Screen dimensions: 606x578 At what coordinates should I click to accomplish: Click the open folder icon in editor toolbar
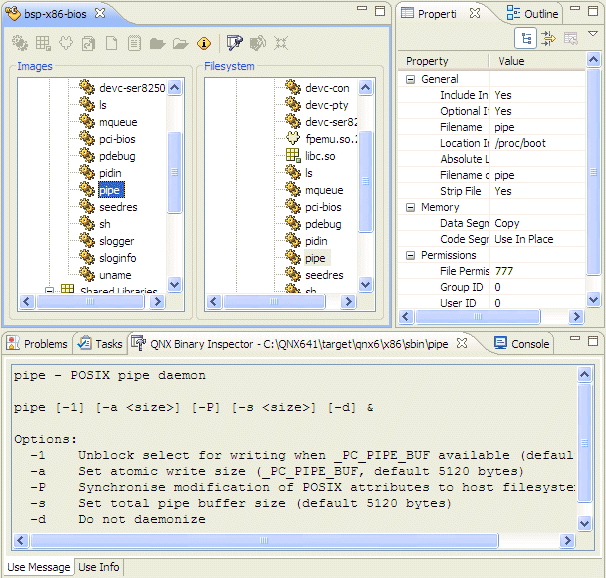pyautogui.click(x=180, y=43)
